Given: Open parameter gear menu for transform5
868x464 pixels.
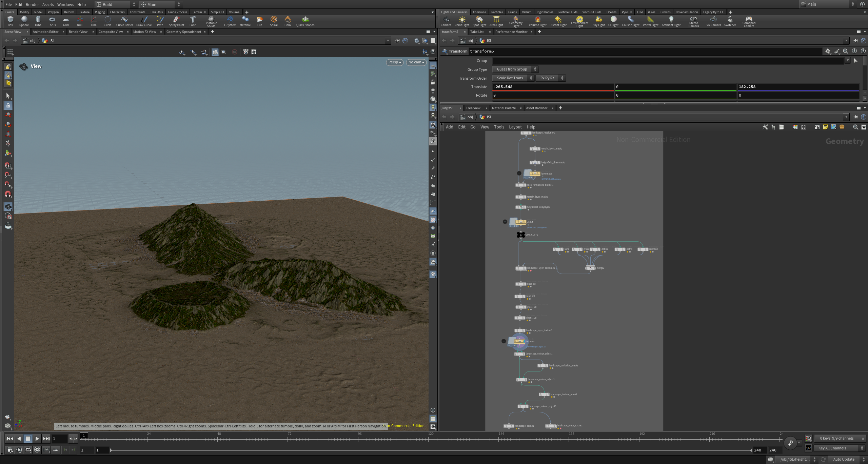Looking at the screenshot, I should pos(828,51).
